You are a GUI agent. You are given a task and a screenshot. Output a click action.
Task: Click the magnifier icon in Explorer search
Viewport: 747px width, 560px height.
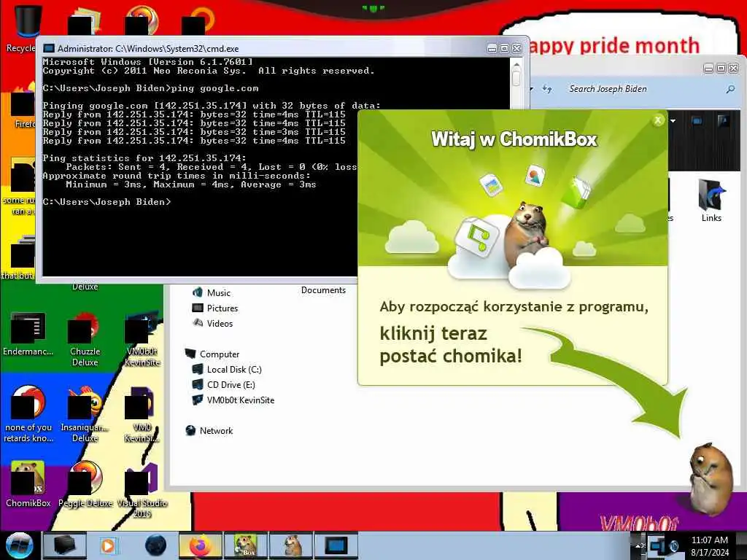coord(730,89)
